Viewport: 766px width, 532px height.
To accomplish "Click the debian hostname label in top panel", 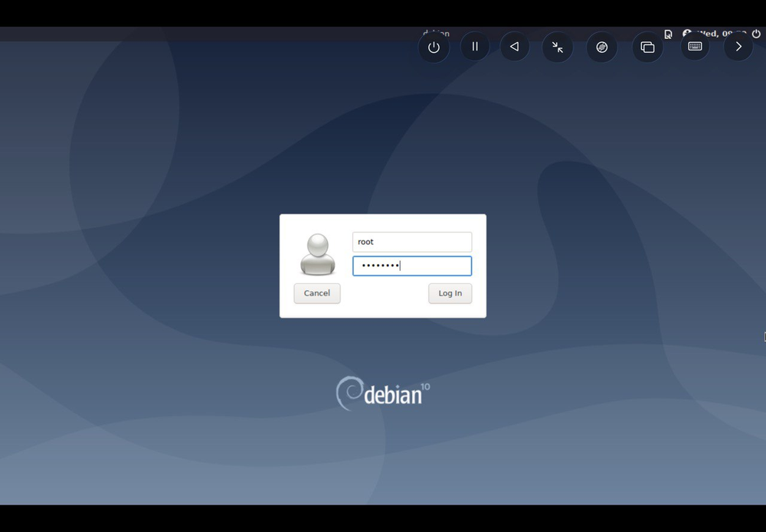I will point(436,34).
